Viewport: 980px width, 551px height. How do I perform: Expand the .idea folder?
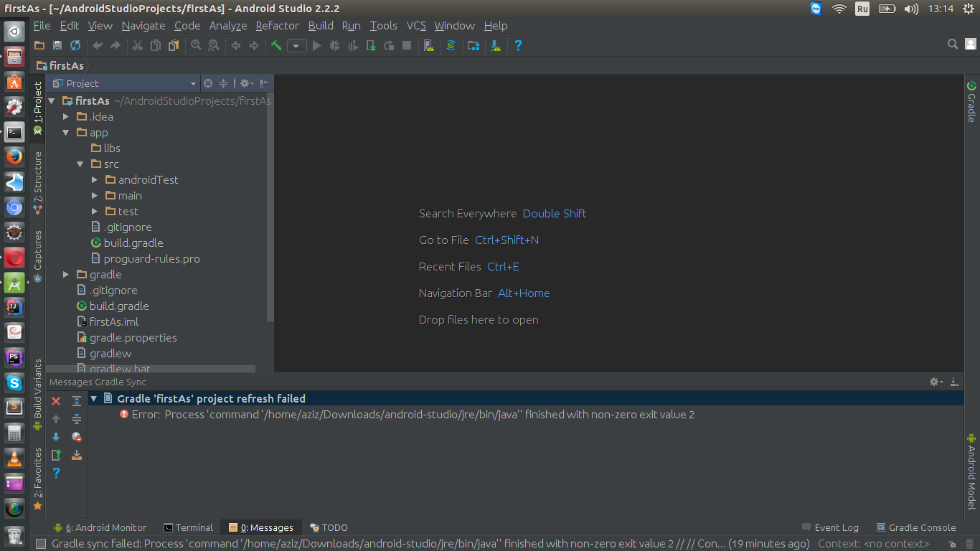(66, 117)
